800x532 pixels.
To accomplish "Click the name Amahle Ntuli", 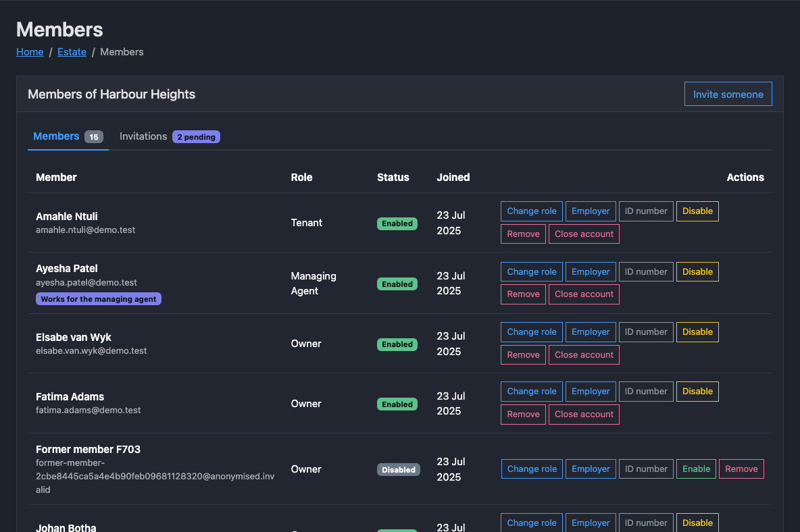I will click(66, 217).
